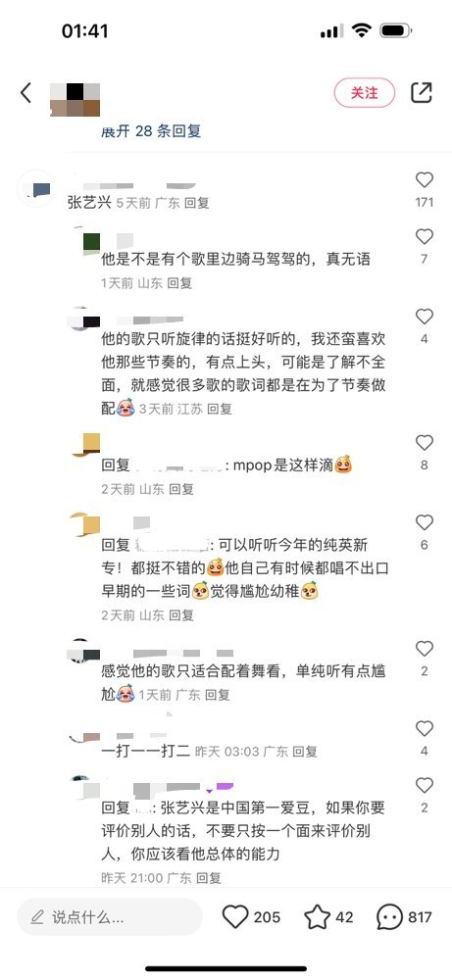Reply to the 骑马驾驾 comment via 回复

[x=179, y=283]
